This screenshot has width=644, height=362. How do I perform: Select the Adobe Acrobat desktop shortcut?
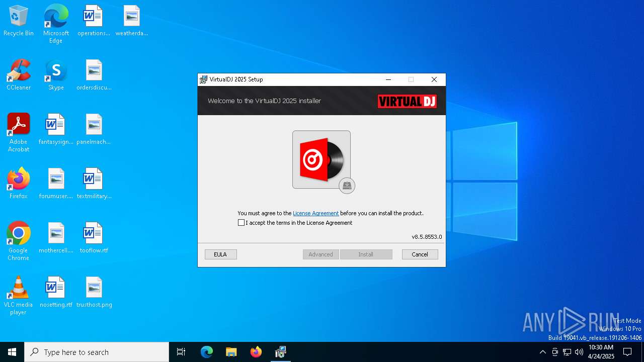(x=19, y=133)
